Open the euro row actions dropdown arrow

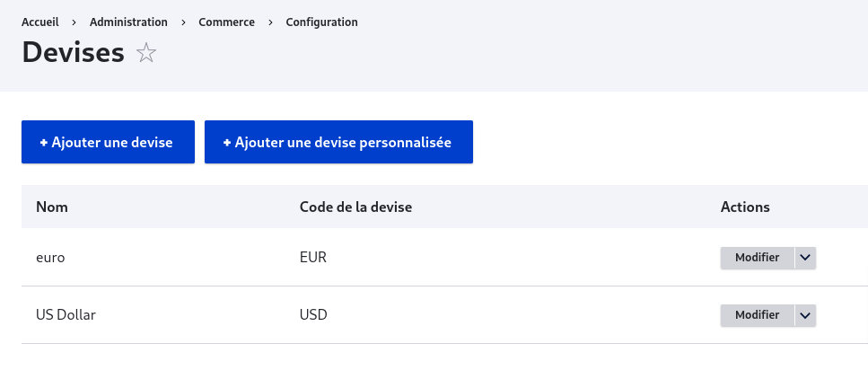pos(805,258)
